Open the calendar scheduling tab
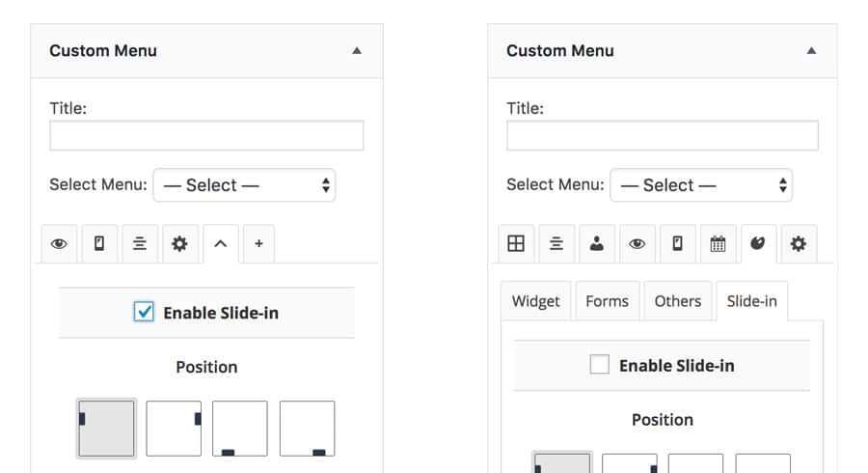The image size is (868, 473). [x=718, y=244]
